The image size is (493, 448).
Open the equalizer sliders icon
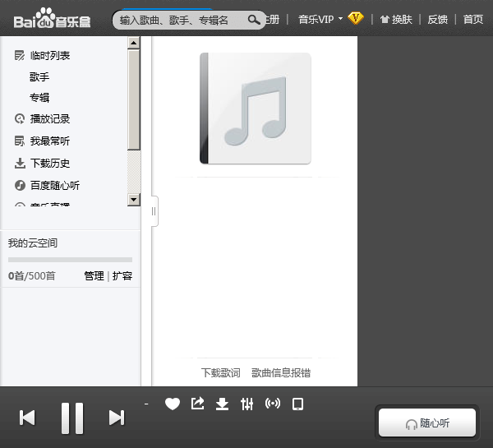point(246,404)
